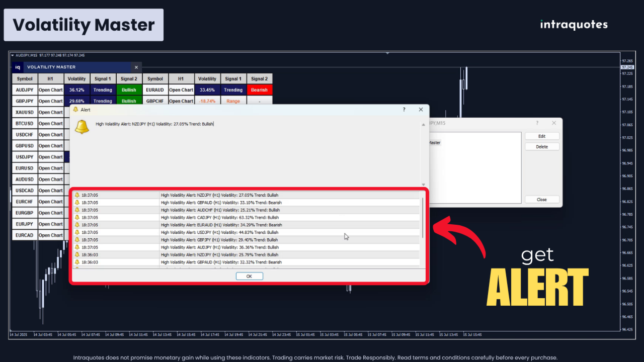
Task: Click the iq logo in Volatility Master panel
Action: tap(18, 67)
